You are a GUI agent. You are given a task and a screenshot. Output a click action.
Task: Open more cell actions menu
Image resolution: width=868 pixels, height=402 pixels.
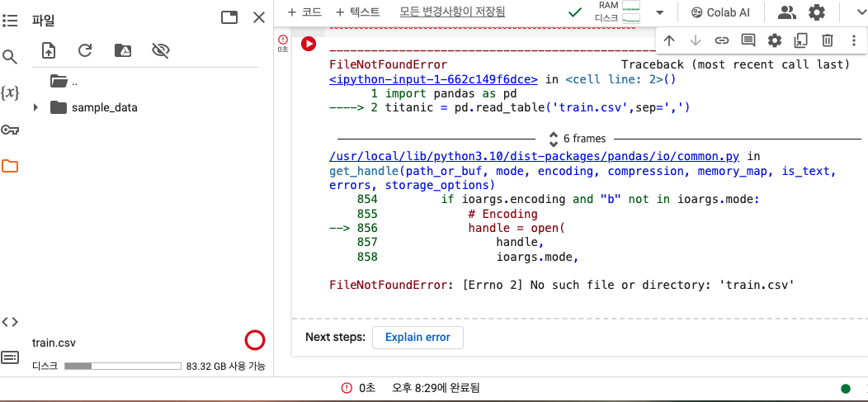(854, 40)
